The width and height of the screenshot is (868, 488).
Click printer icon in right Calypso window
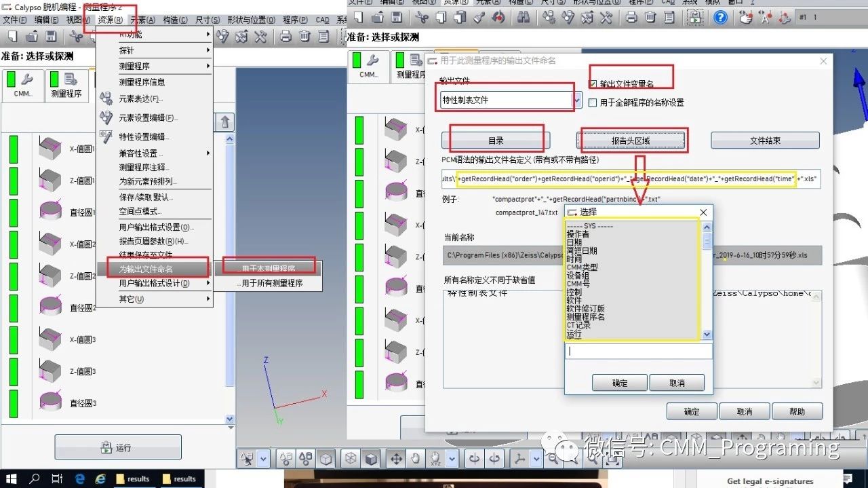point(631,18)
